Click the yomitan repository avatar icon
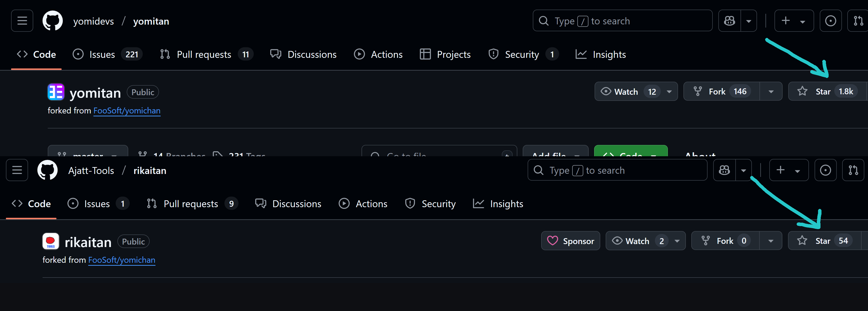The width and height of the screenshot is (868, 311). point(56,92)
